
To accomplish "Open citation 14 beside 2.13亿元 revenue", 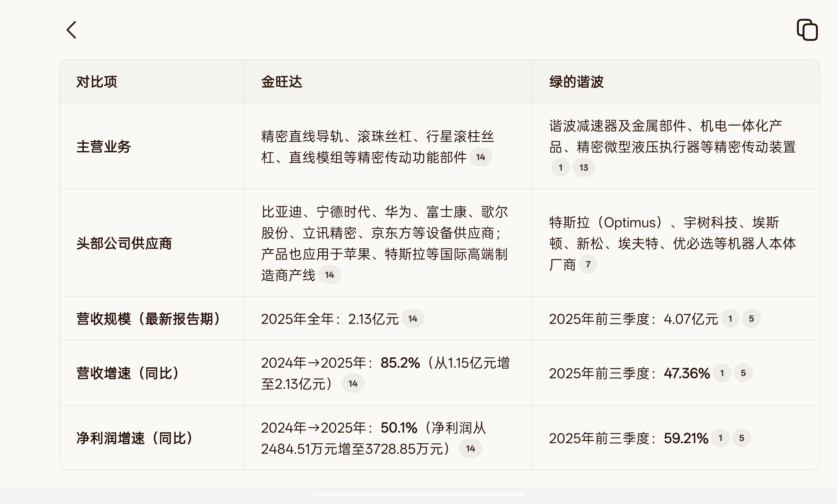I will click(412, 319).
